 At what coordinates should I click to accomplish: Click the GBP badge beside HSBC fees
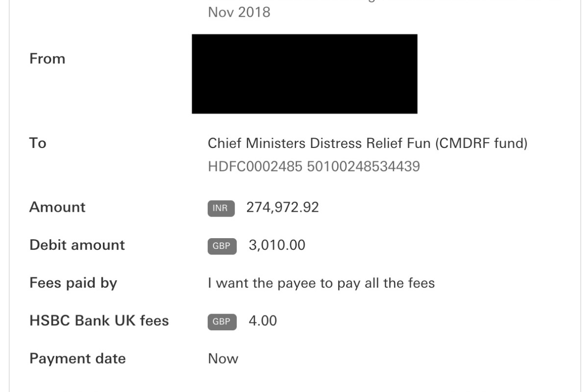tap(222, 322)
